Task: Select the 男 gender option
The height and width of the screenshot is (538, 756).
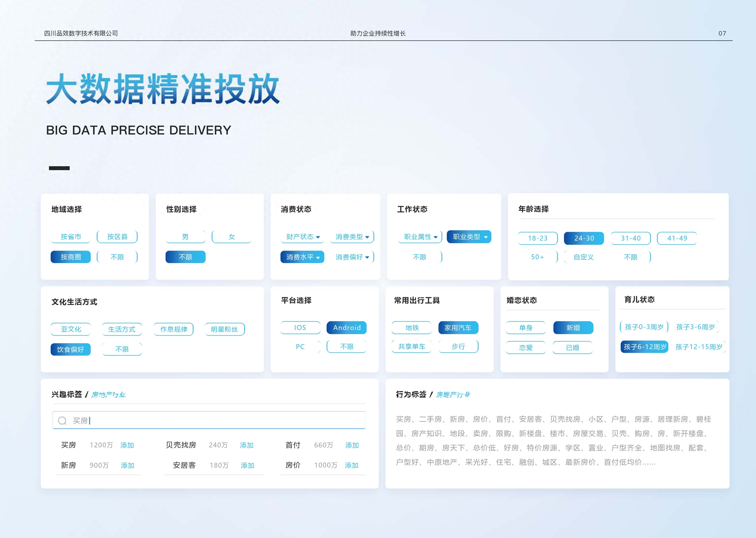Action: [185, 237]
